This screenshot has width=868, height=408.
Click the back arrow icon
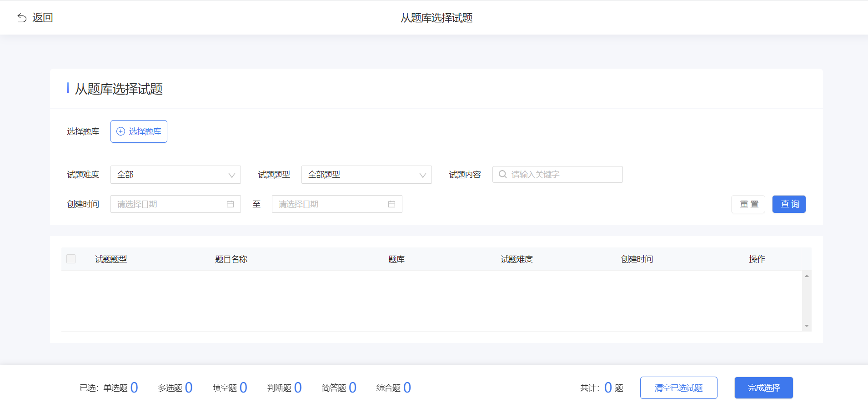22,18
